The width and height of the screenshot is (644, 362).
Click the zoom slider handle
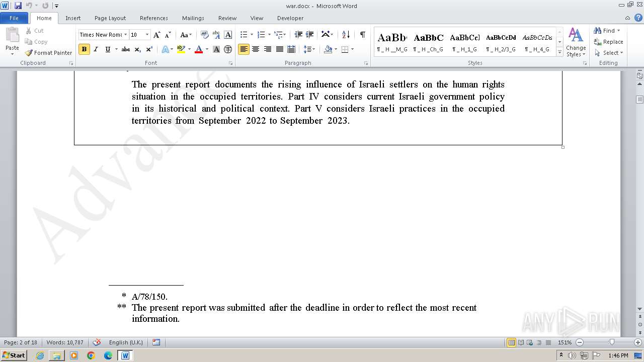(x=612, y=342)
